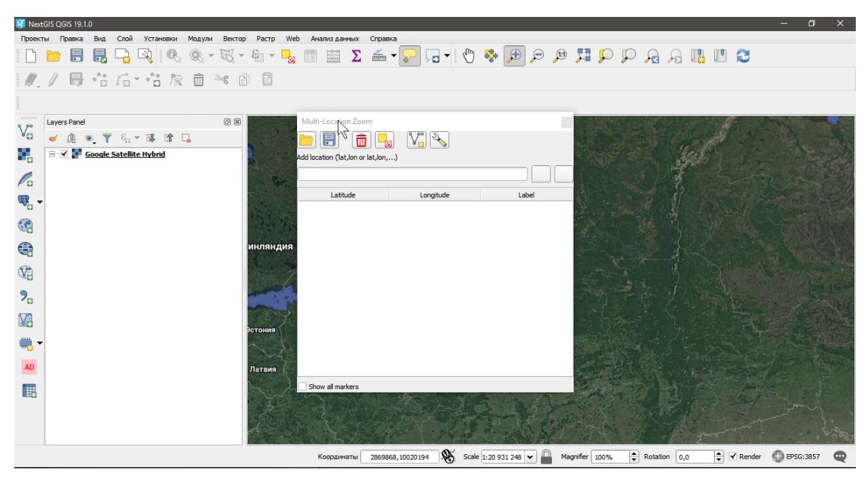Viewport: 868px width, 488px height.
Task: Save locations in Multi-Location Zoom dialog
Action: [329, 140]
